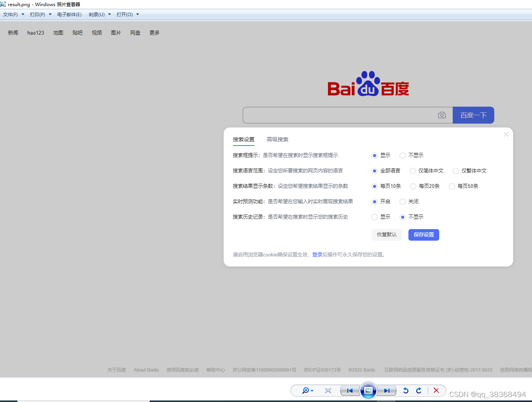Turn off 实时预测功能 with 关闭
532x402 pixels.
[x=403, y=202]
